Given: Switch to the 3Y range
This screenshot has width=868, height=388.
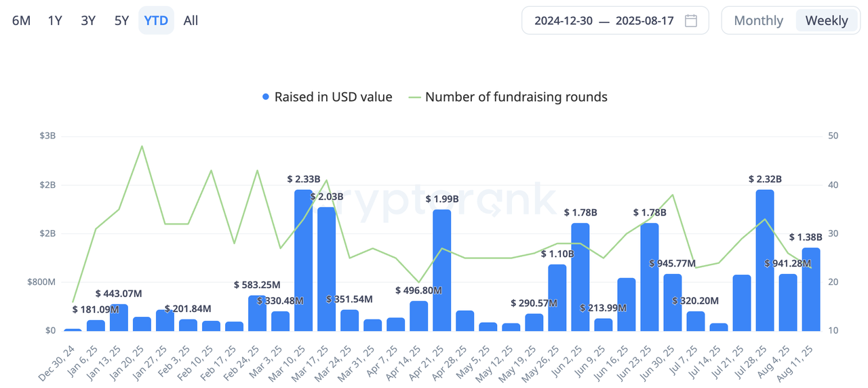Looking at the screenshot, I should coord(88,20).
